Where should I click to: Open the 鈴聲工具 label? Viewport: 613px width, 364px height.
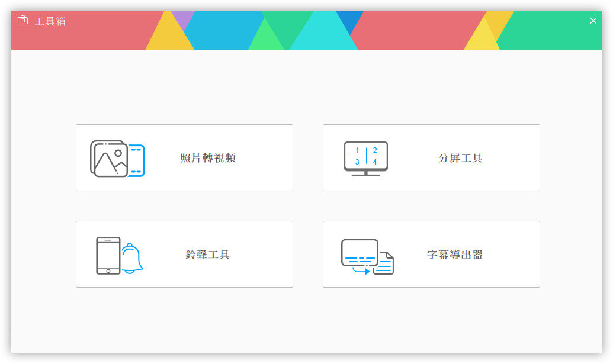click(208, 255)
